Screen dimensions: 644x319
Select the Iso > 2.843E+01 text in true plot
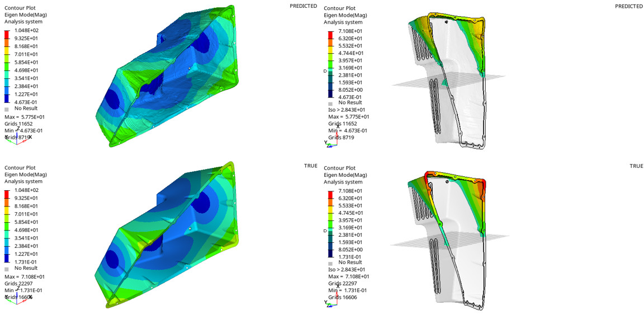[x=348, y=269]
